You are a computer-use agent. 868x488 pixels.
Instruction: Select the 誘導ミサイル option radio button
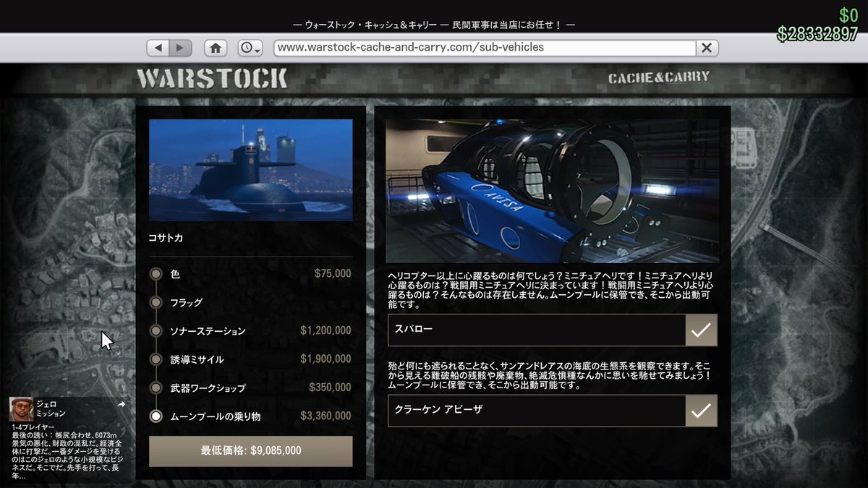tap(156, 359)
